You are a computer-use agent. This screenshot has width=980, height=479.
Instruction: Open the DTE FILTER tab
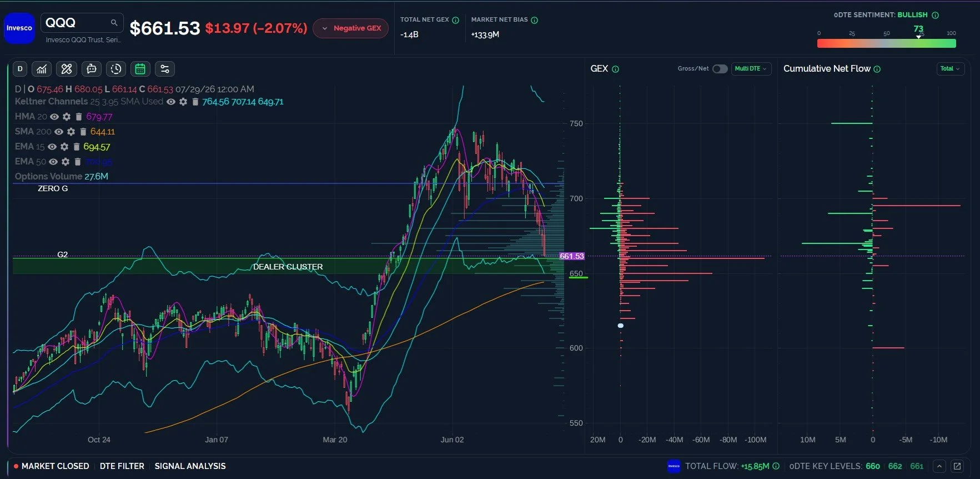122,466
